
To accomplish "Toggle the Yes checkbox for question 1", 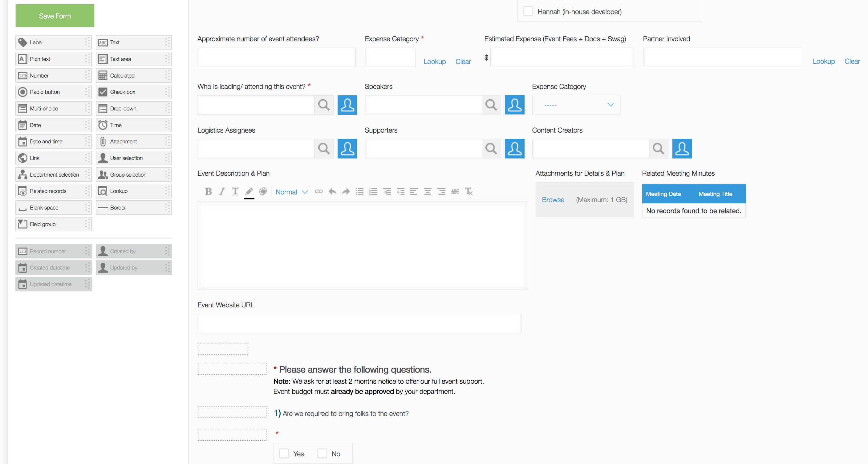I will point(284,453).
